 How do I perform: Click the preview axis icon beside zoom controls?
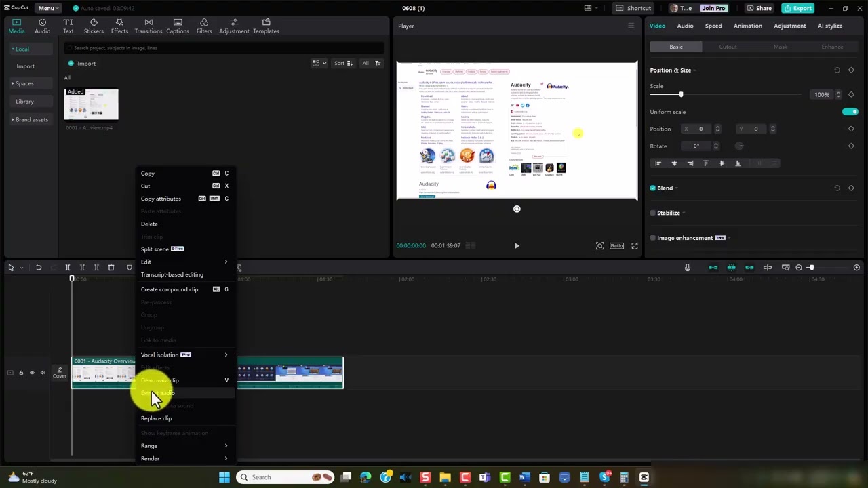(768, 268)
